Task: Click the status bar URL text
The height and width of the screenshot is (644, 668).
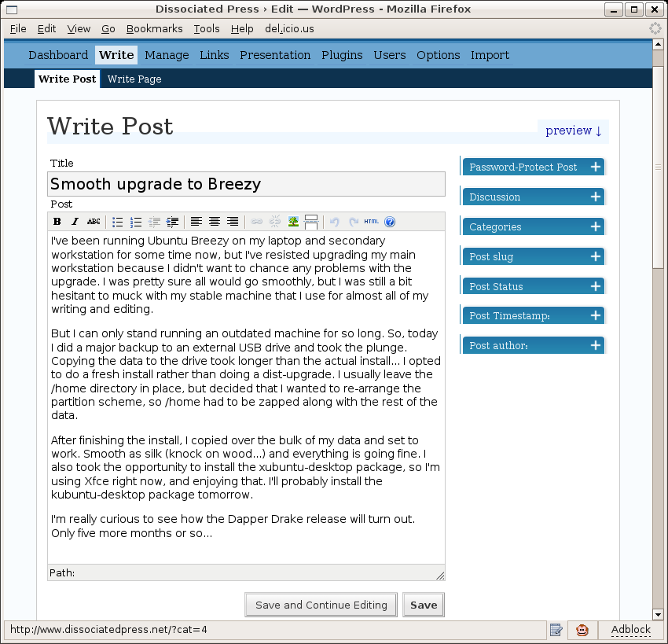Action: click(x=108, y=630)
